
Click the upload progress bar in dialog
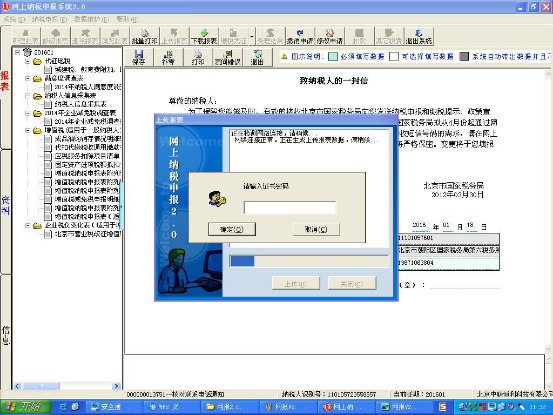pyautogui.click(x=309, y=261)
